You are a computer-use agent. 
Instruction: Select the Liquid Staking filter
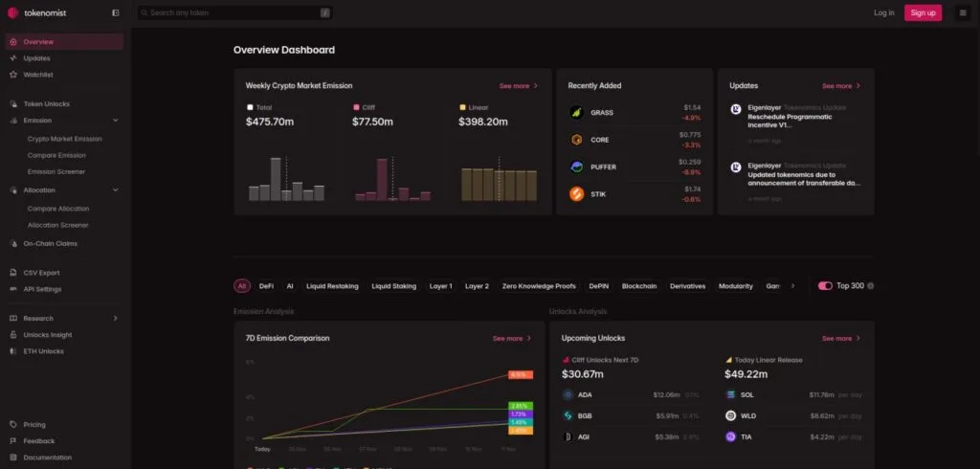393,286
